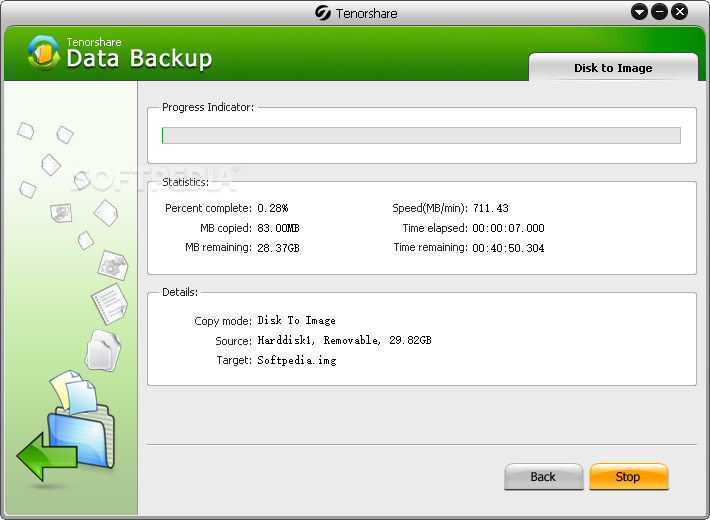
Task: Click the Data Backup header title
Action: (139, 58)
